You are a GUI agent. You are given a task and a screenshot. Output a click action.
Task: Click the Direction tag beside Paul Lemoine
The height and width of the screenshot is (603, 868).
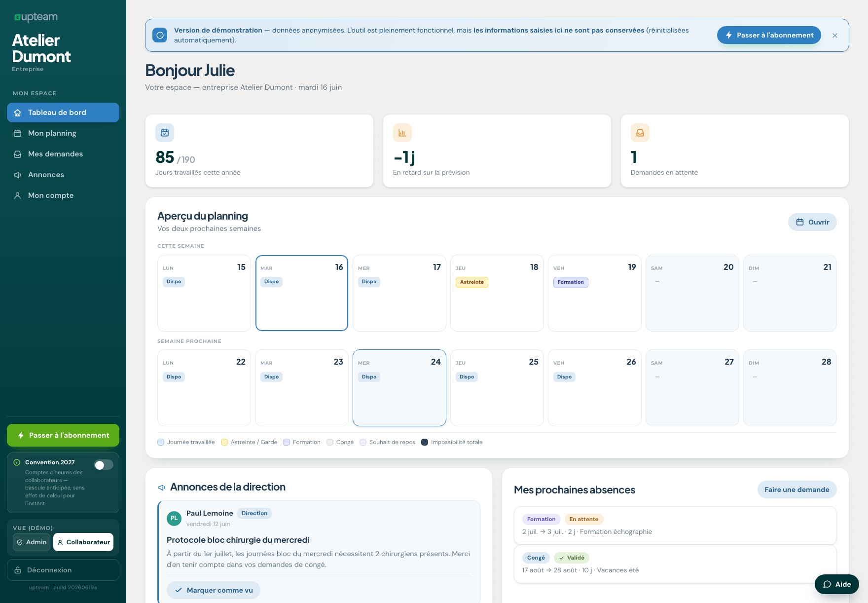coord(254,513)
